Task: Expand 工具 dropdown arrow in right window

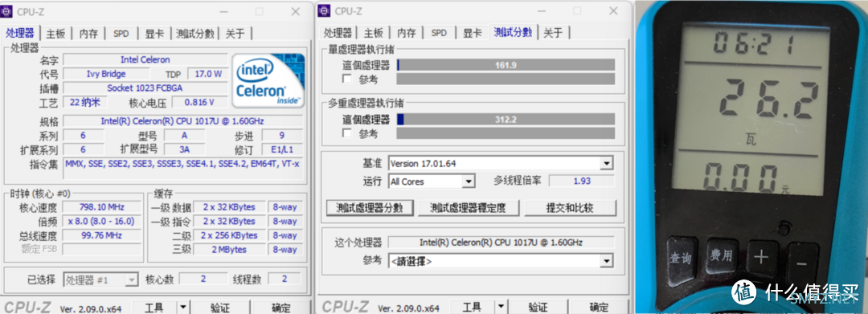Action: point(501,308)
